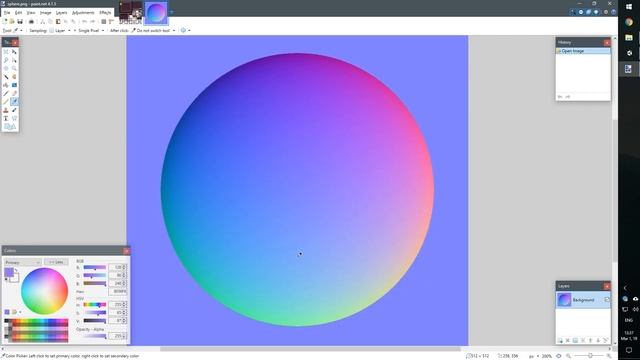Click the secondary color swatch

[16, 279]
